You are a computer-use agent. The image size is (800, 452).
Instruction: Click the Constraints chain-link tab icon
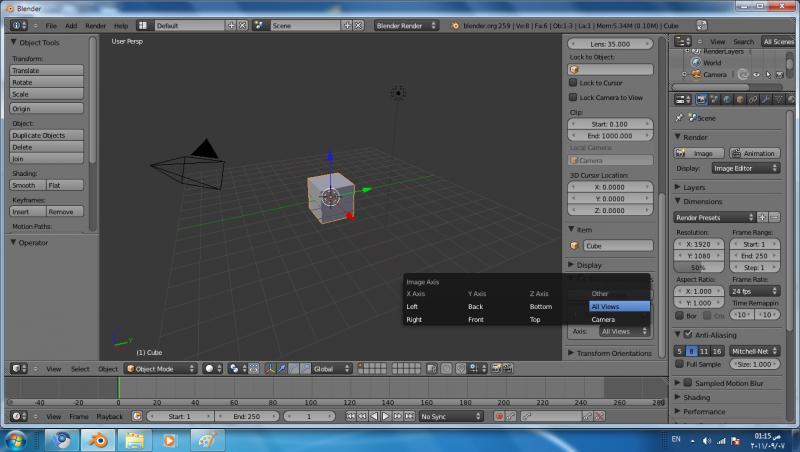pyautogui.click(x=753, y=99)
